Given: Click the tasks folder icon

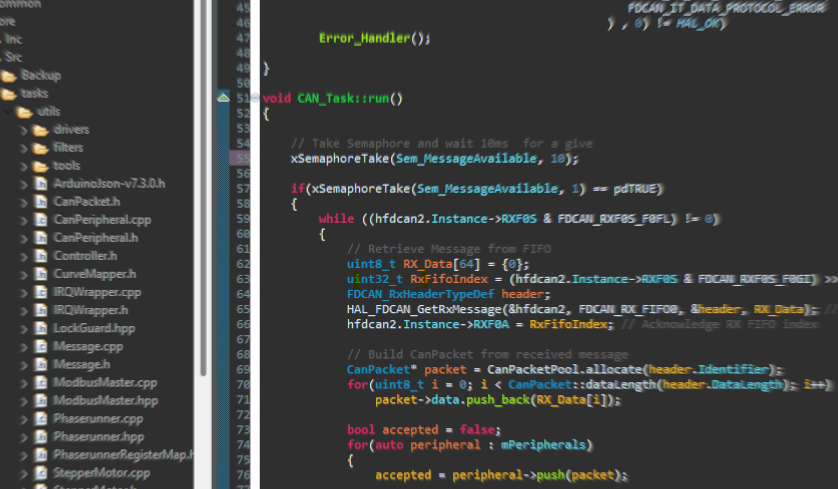Looking at the screenshot, I should pyautogui.click(x=10, y=94).
